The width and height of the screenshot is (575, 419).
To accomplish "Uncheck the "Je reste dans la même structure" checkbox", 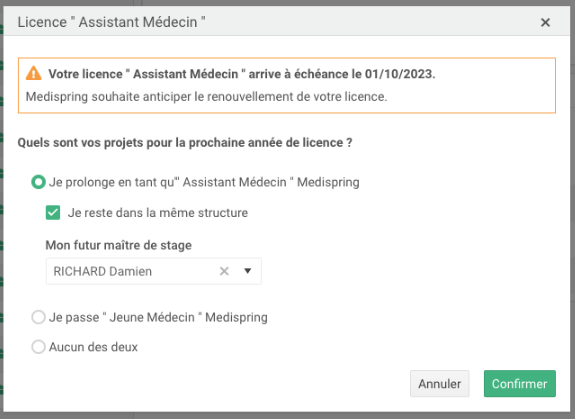I will click(53, 213).
